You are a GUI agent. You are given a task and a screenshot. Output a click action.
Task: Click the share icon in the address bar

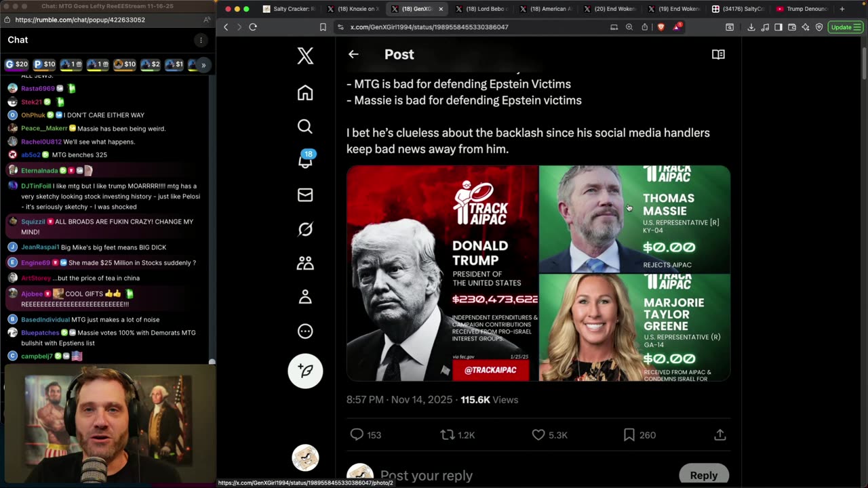pos(644,27)
